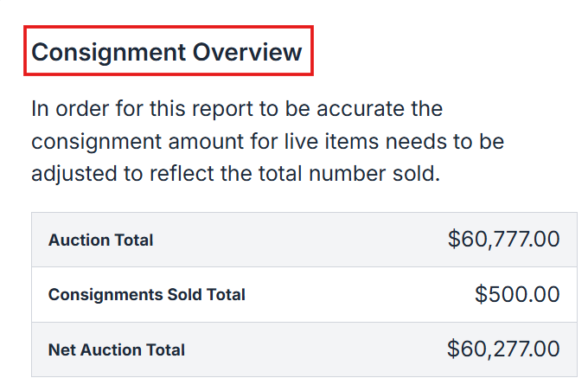Click the $500.00 consignments sold amount
Screen dimensions: 588x391
[x=517, y=295]
